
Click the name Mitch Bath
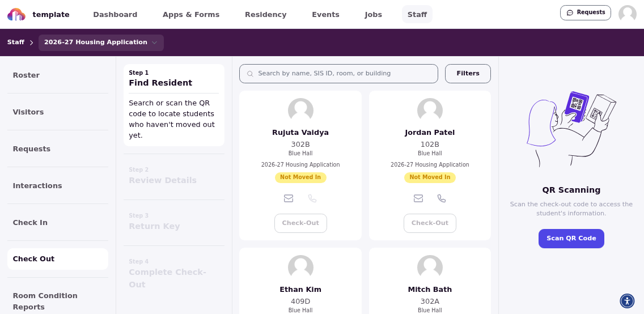point(430,290)
